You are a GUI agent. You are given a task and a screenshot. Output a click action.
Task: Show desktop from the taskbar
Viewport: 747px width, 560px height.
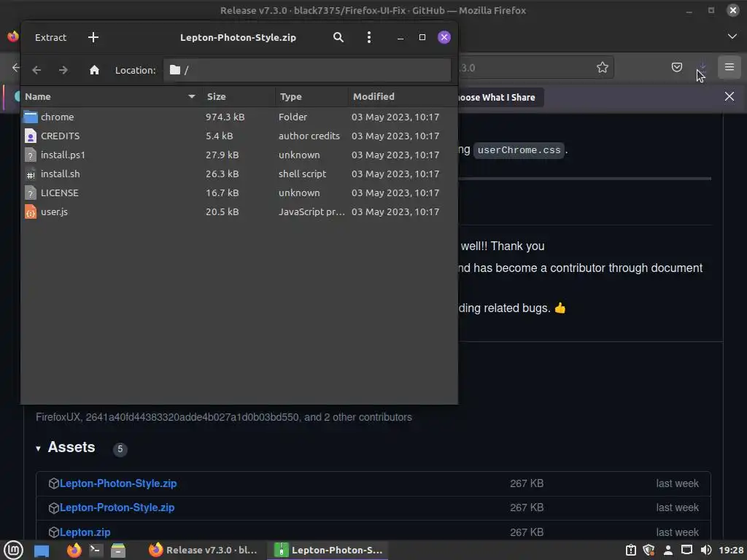point(42,551)
